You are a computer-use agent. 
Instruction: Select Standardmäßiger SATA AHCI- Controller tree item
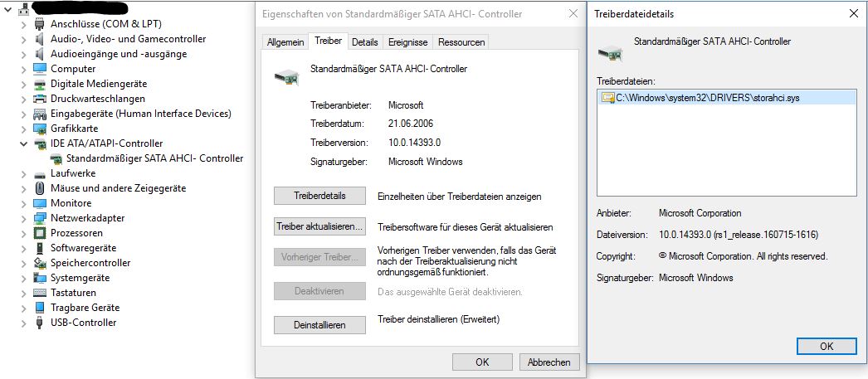pyautogui.click(x=154, y=158)
